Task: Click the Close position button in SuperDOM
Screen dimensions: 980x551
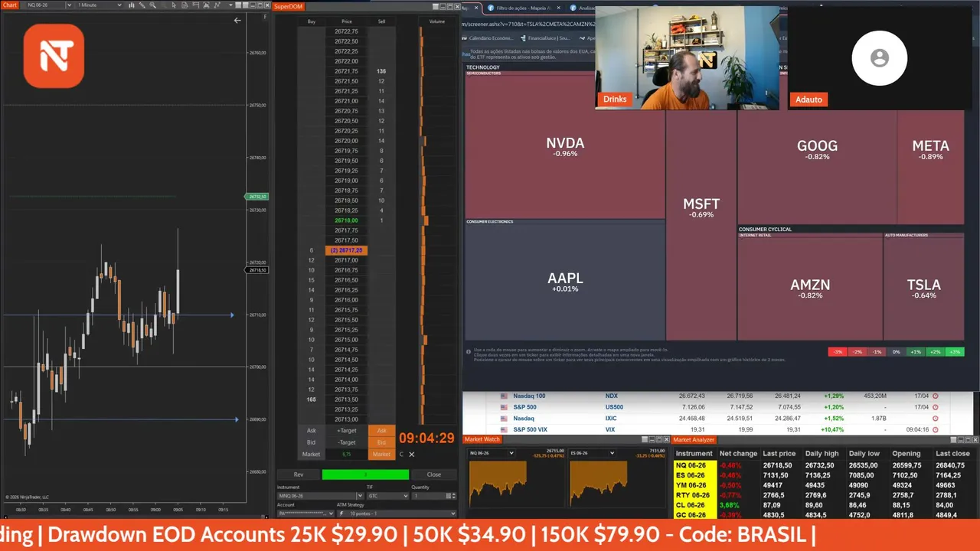Action: pos(433,474)
